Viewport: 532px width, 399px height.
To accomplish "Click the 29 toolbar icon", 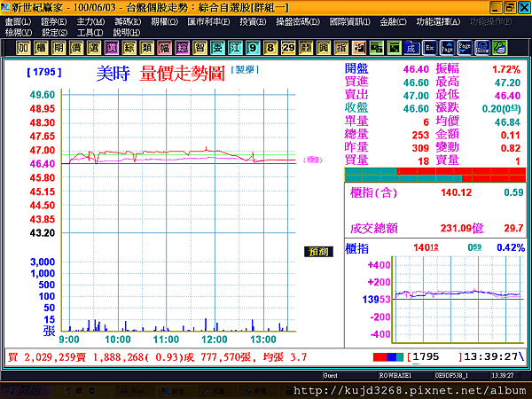I will [x=288, y=48].
